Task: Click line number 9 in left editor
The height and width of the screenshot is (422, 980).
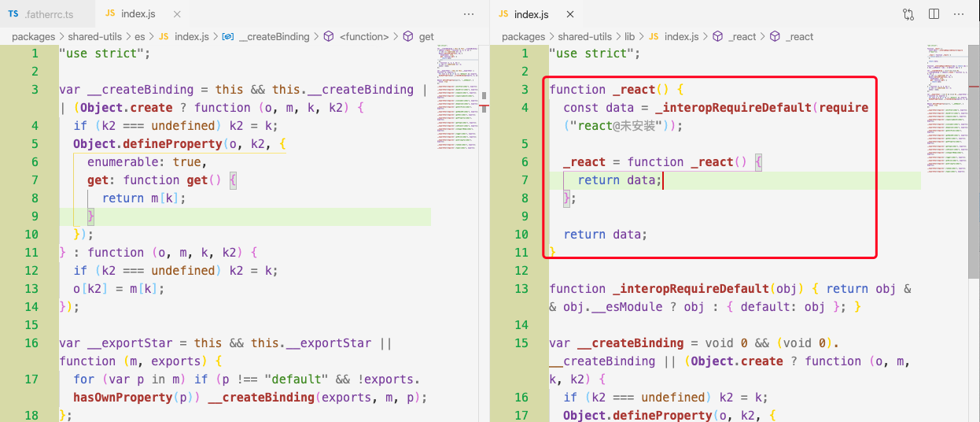Action: point(35,216)
